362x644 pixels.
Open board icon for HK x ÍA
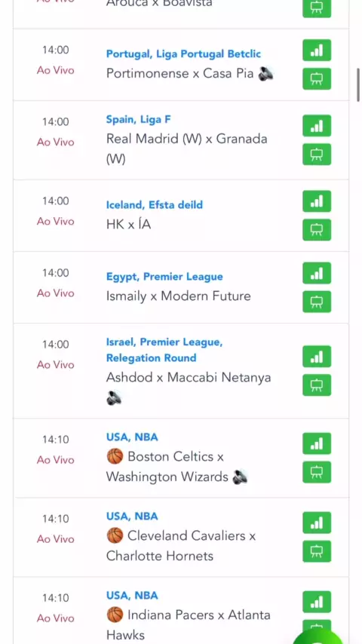pos(317,230)
